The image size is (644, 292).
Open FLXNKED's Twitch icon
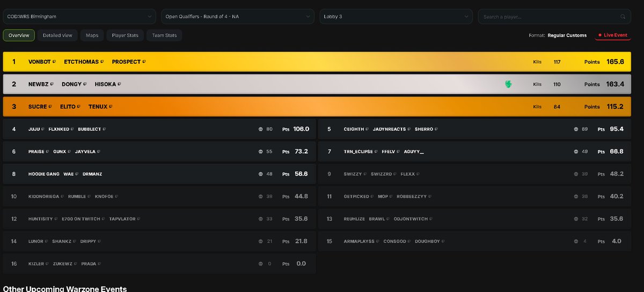coord(72,129)
